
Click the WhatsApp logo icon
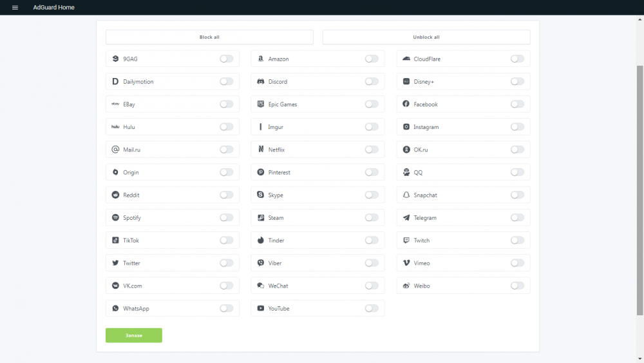[x=115, y=309]
